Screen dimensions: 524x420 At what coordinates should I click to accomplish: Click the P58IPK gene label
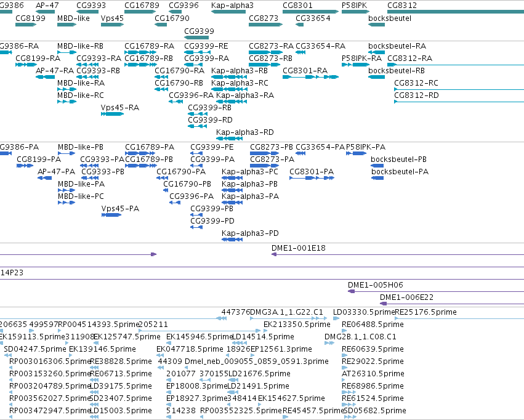354,6
